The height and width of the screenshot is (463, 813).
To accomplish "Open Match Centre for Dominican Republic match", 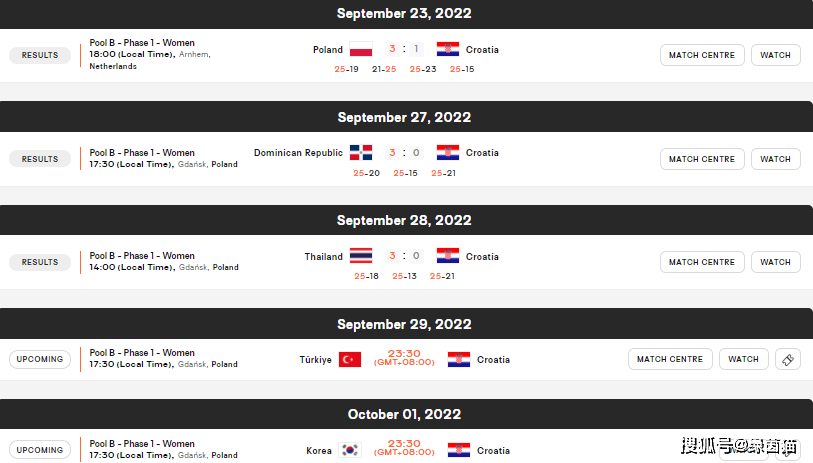I will tap(702, 159).
